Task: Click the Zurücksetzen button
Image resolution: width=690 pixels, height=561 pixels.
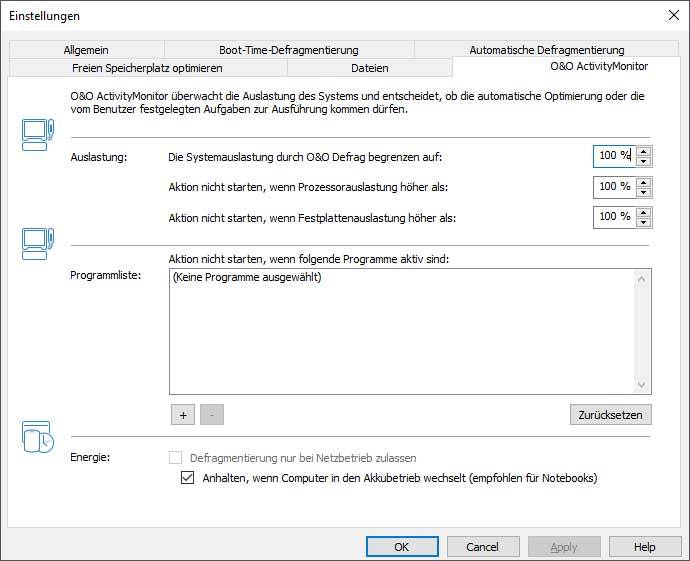Action: [x=610, y=415]
